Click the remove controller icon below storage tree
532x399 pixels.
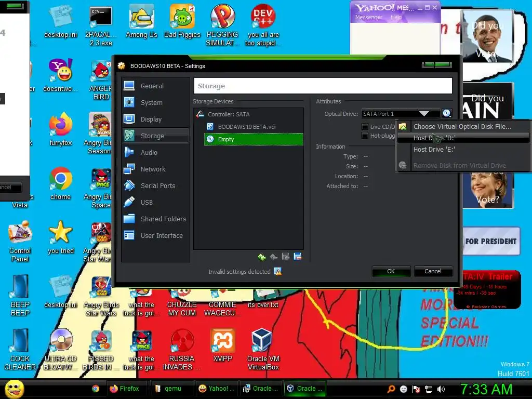tap(273, 257)
